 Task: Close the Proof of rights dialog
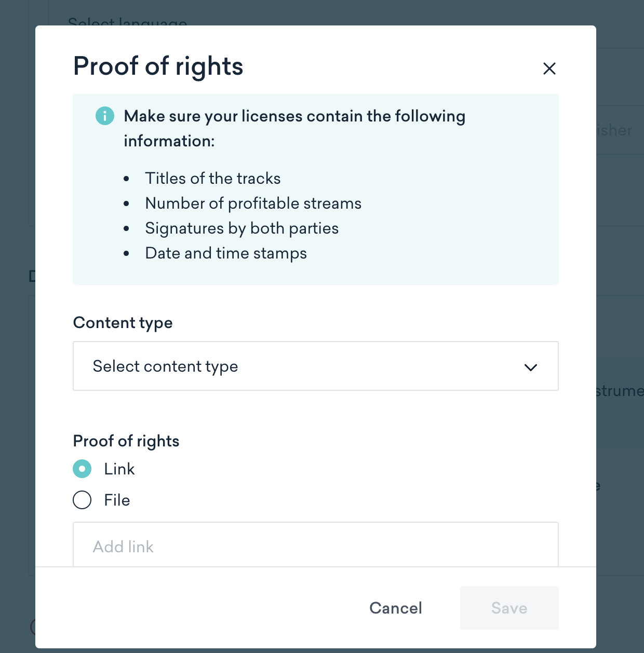[549, 69]
